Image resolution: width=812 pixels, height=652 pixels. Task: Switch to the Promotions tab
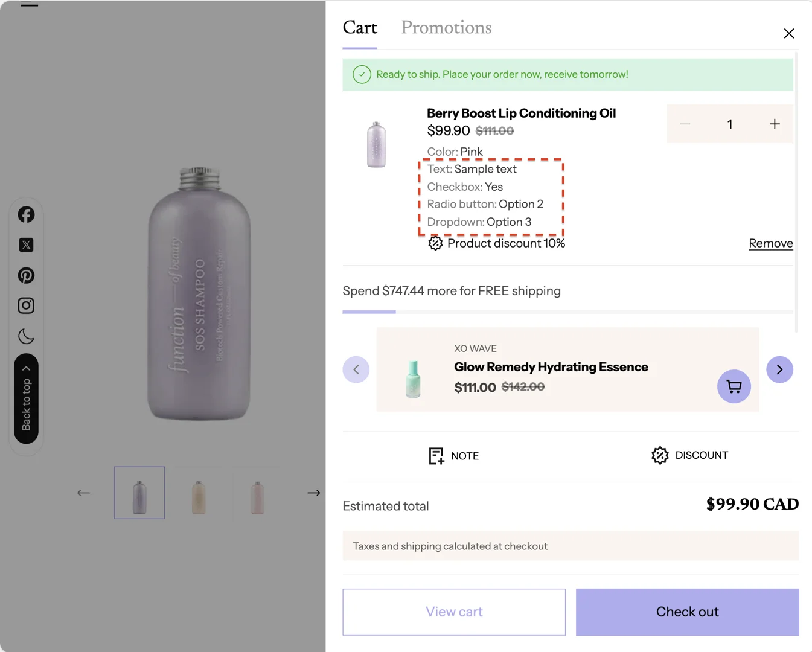446,28
